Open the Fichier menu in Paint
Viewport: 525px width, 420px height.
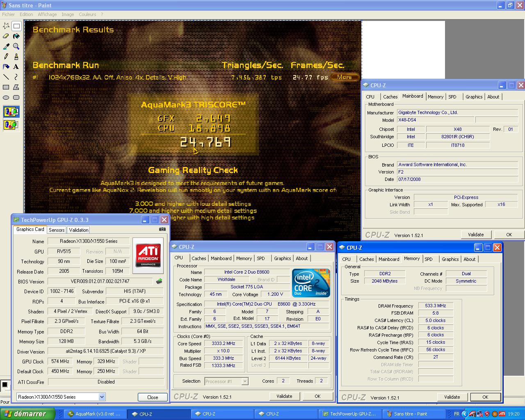(8, 14)
